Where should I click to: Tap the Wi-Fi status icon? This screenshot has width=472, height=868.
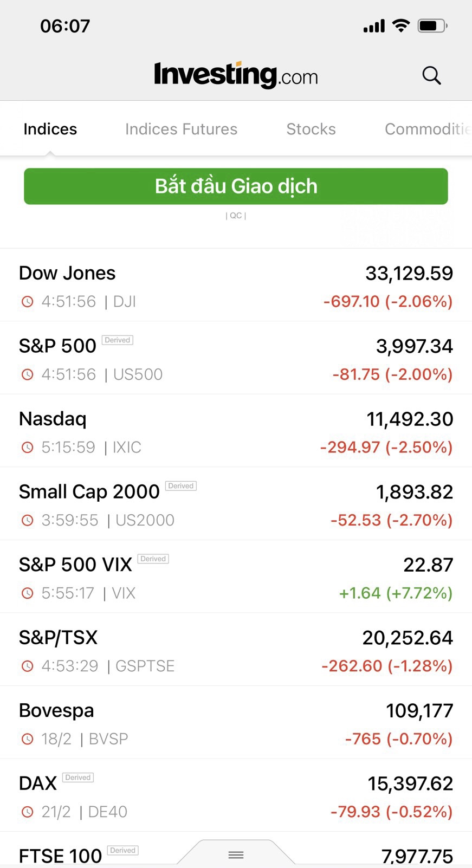tap(401, 25)
